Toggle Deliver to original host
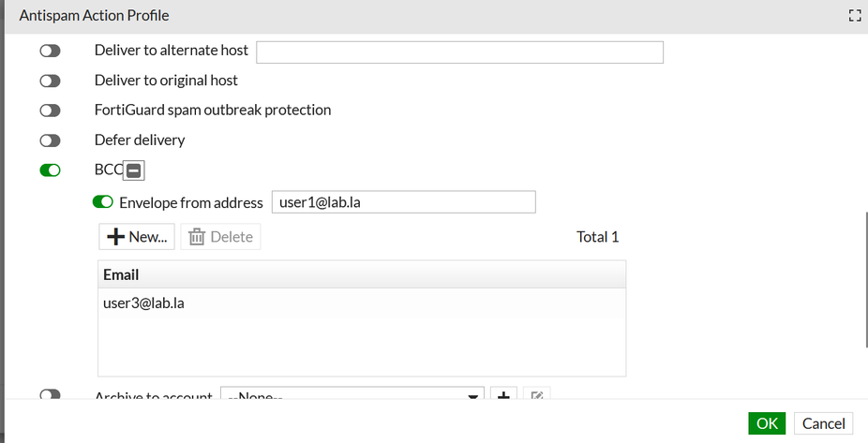The image size is (868, 443). pyautogui.click(x=50, y=81)
